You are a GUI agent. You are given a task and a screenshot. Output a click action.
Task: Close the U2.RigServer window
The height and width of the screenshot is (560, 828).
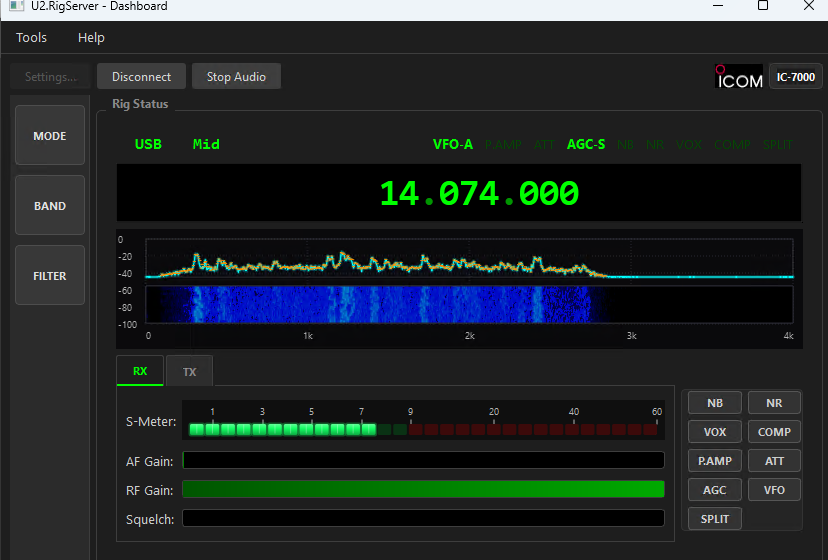click(x=808, y=6)
